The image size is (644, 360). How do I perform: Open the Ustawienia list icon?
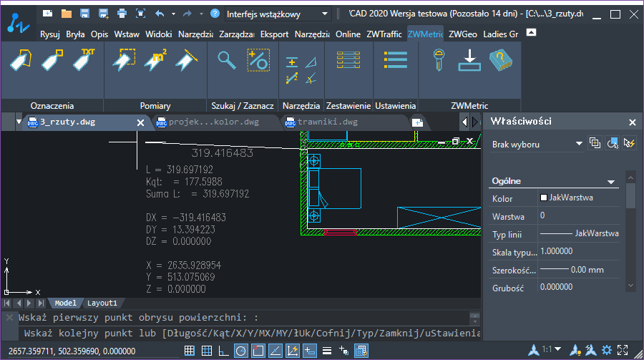(396, 60)
